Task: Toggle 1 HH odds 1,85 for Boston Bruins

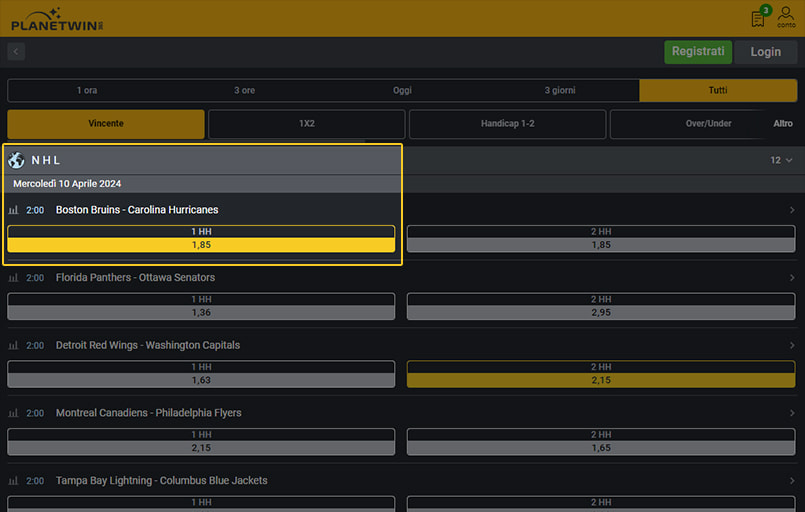Action: click(201, 239)
